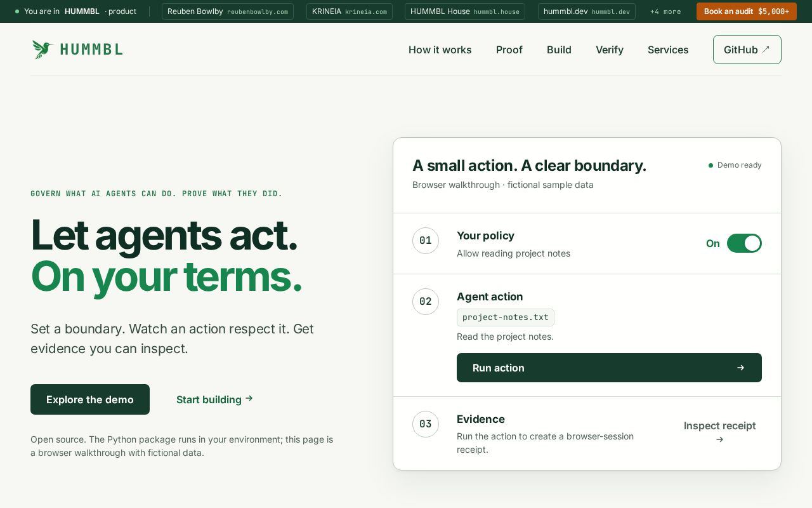812x508 pixels.
Task: Click the Your policy heading
Action: point(485,236)
